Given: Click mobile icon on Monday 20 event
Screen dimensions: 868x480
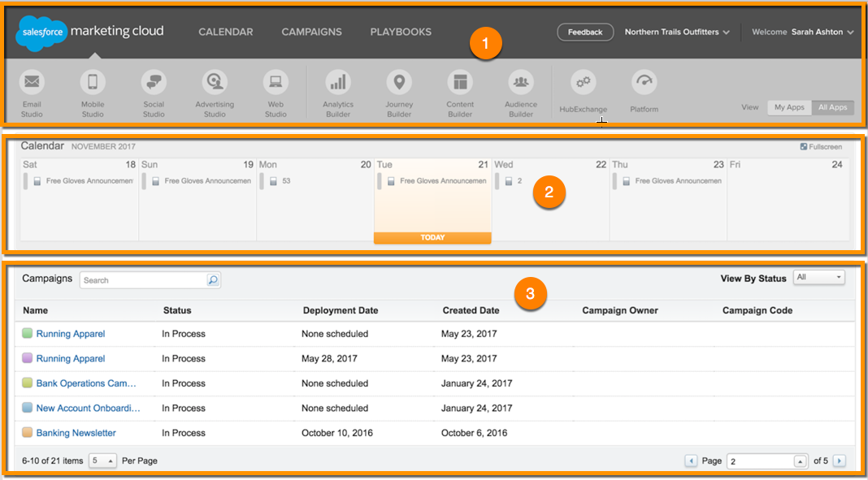Looking at the screenshot, I should coord(273,181).
